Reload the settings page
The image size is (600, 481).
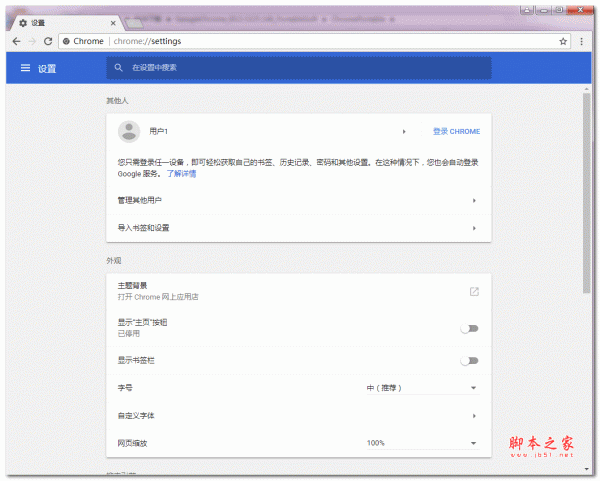(48, 41)
